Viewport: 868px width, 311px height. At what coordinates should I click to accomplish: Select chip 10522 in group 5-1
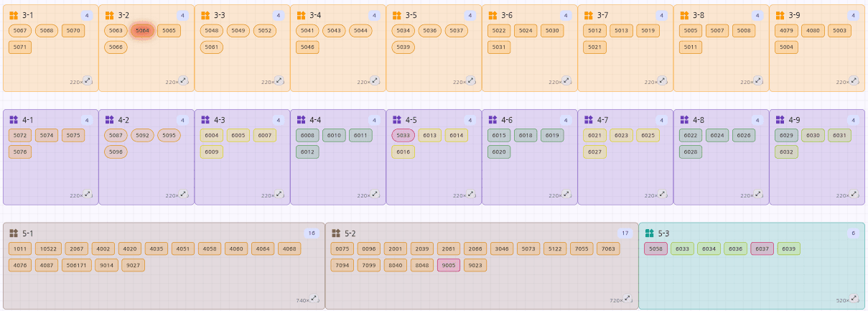(48, 249)
